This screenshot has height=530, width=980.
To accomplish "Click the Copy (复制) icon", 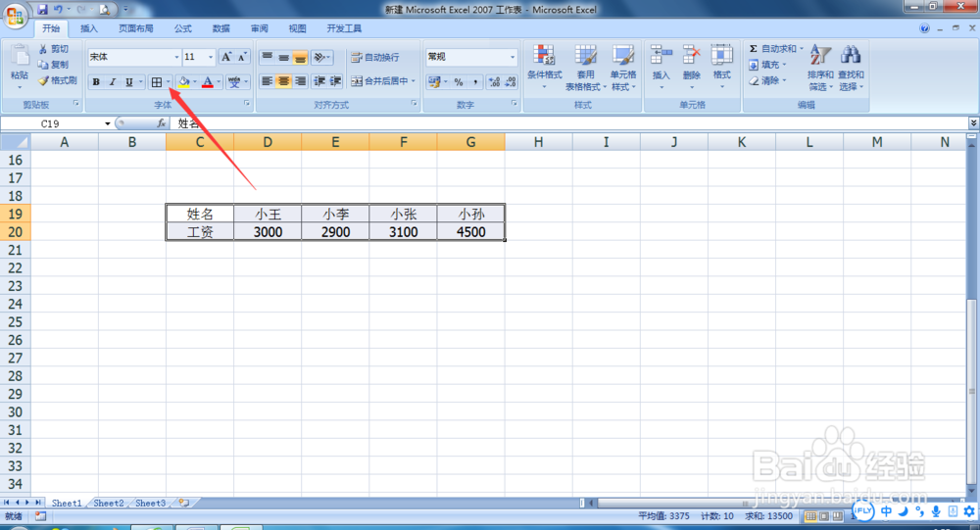I will (x=43, y=65).
